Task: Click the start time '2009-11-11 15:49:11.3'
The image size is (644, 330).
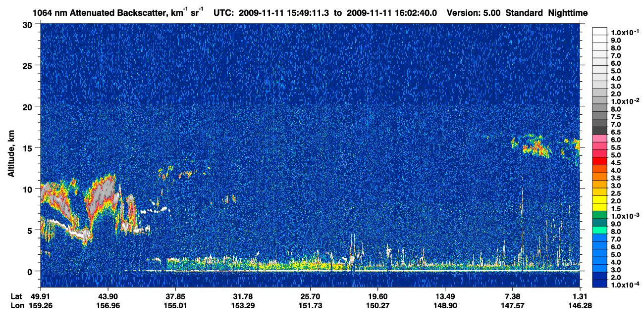Action: pos(284,13)
